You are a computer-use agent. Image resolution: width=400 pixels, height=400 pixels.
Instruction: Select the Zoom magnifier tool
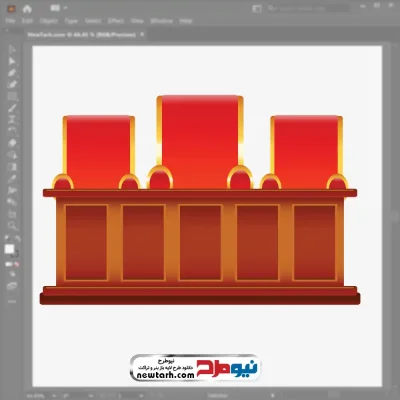[12, 226]
